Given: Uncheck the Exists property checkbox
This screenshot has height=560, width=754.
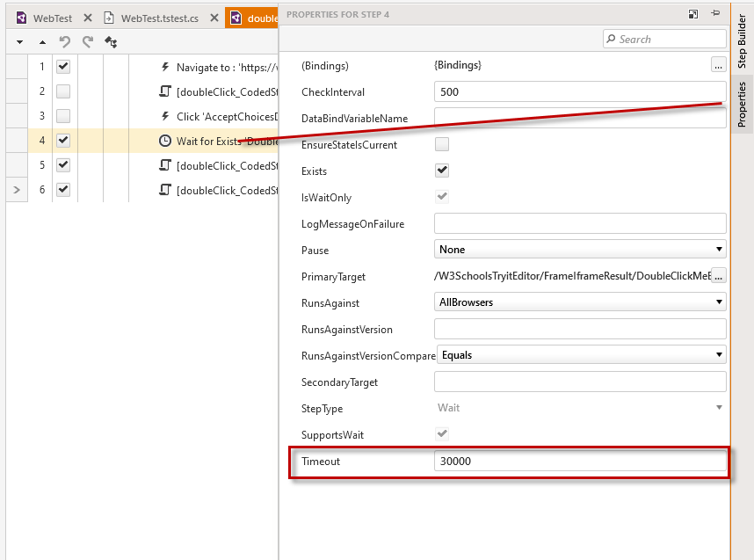Looking at the screenshot, I should pyautogui.click(x=442, y=171).
